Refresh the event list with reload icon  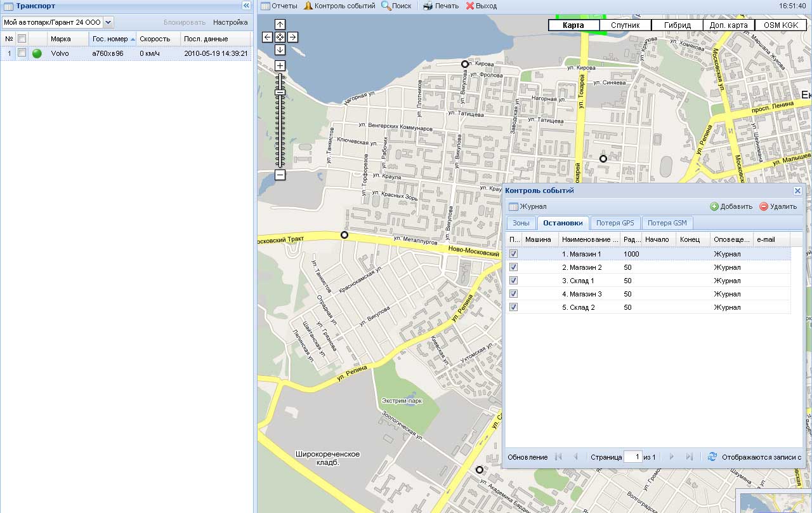712,456
